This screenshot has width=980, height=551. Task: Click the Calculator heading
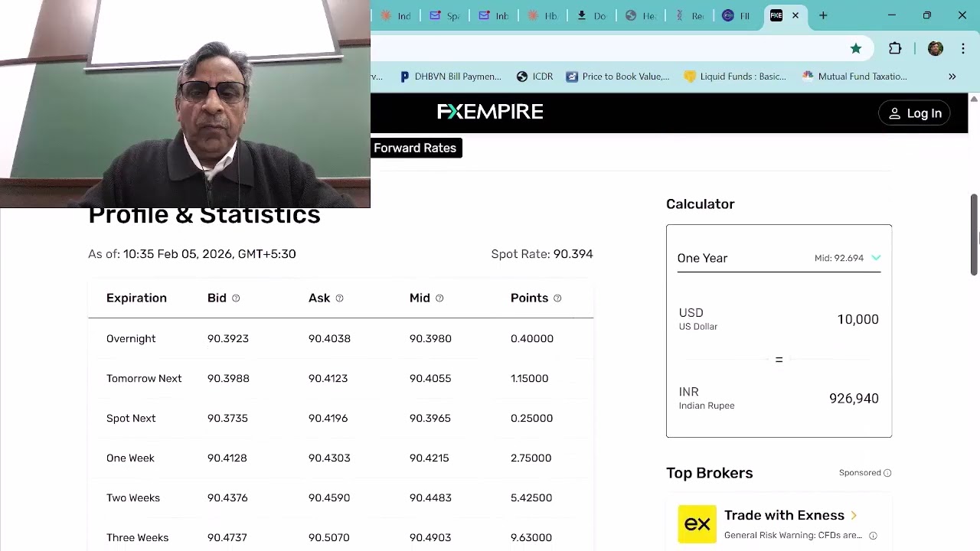700,204
